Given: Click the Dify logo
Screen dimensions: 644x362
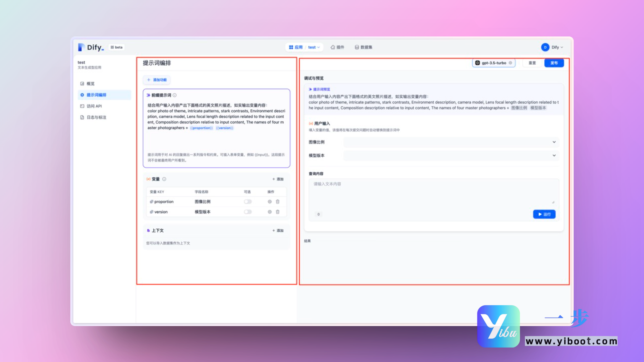Looking at the screenshot, I should [91, 47].
